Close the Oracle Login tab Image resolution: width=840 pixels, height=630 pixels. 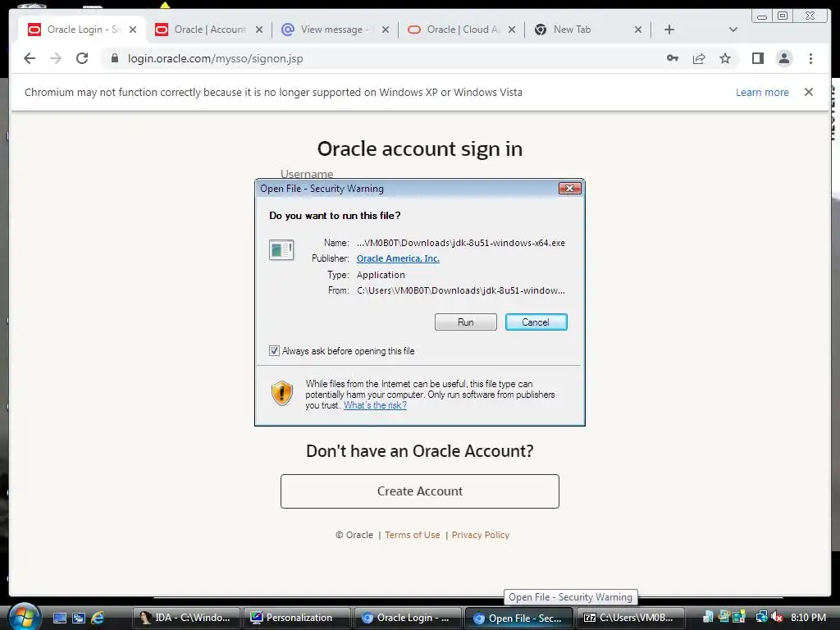[133, 30]
